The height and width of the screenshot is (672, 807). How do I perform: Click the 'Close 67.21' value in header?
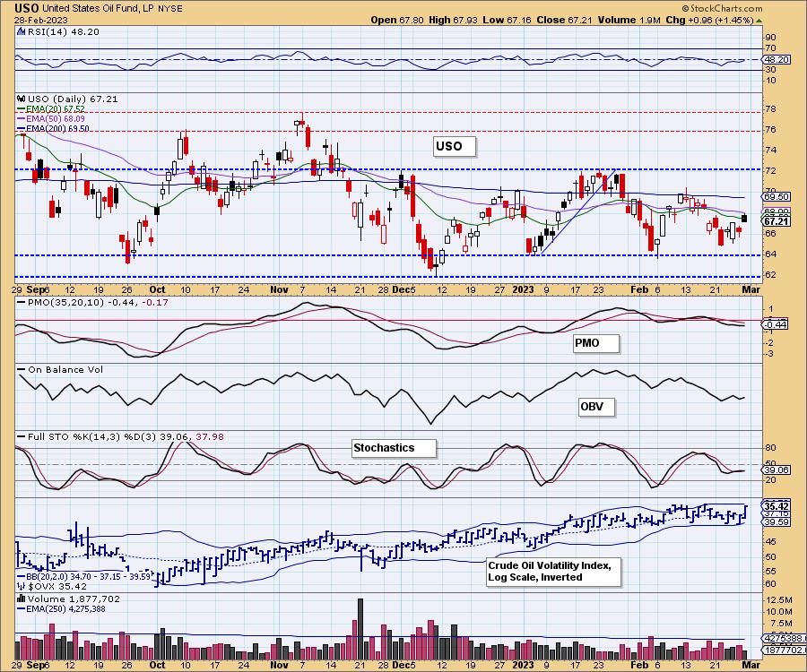tap(564, 20)
